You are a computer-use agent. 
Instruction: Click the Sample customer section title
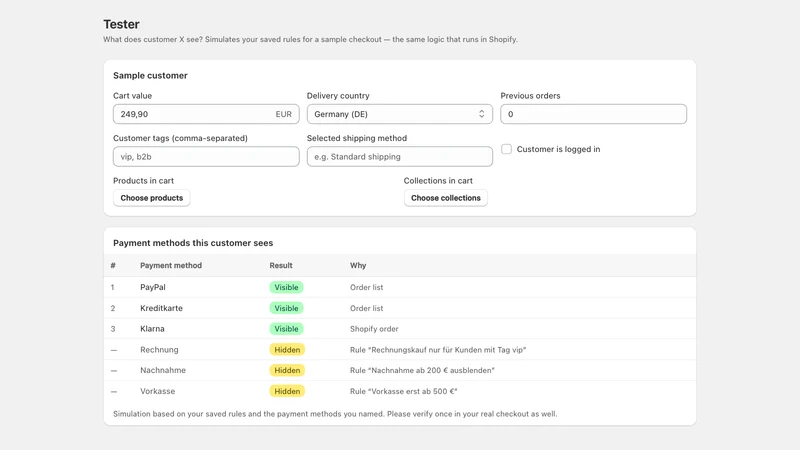150,76
